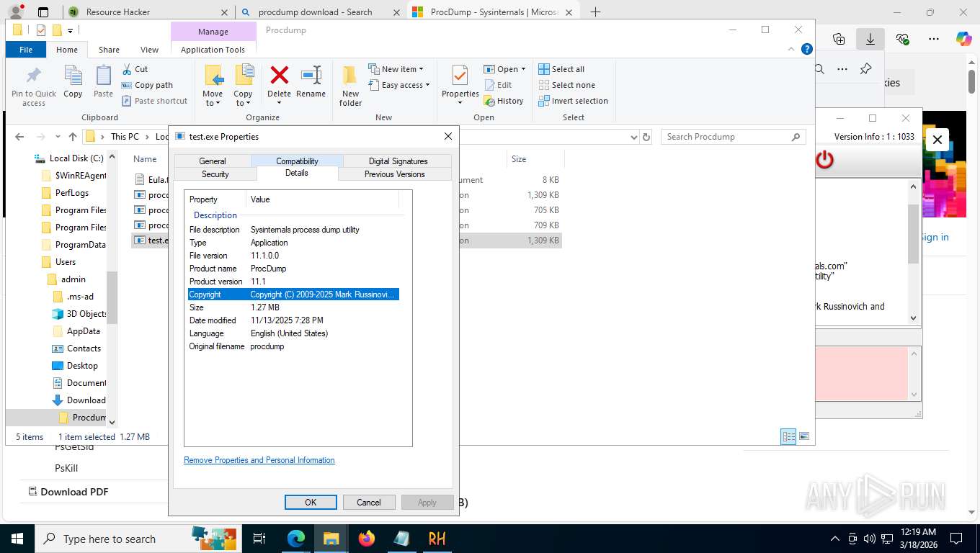
Task: Click Download PDF on the web page
Action: click(68, 492)
